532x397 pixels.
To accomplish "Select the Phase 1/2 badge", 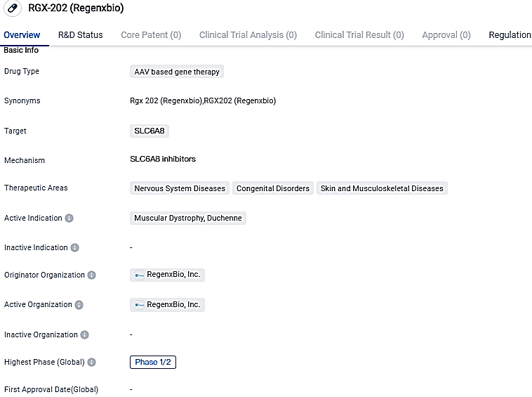I will [x=152, y=363].
